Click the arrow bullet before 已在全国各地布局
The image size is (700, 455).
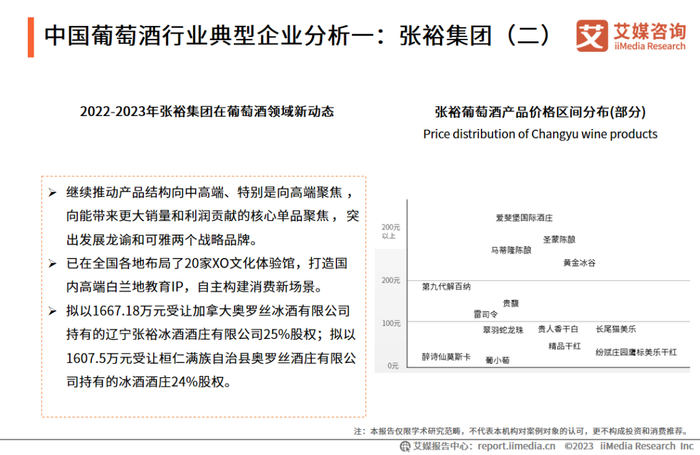click(53, 263)
